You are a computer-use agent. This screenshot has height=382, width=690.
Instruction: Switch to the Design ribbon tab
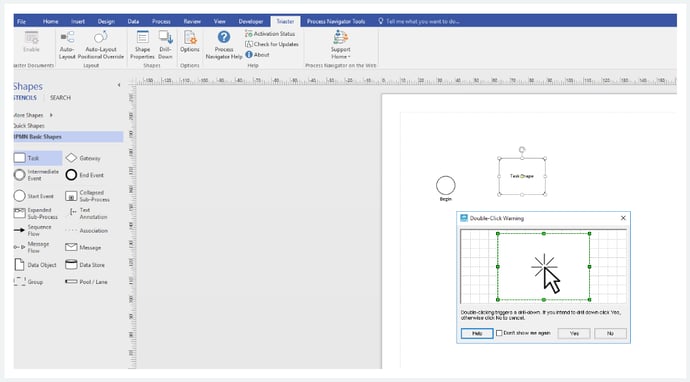[106, 21]
